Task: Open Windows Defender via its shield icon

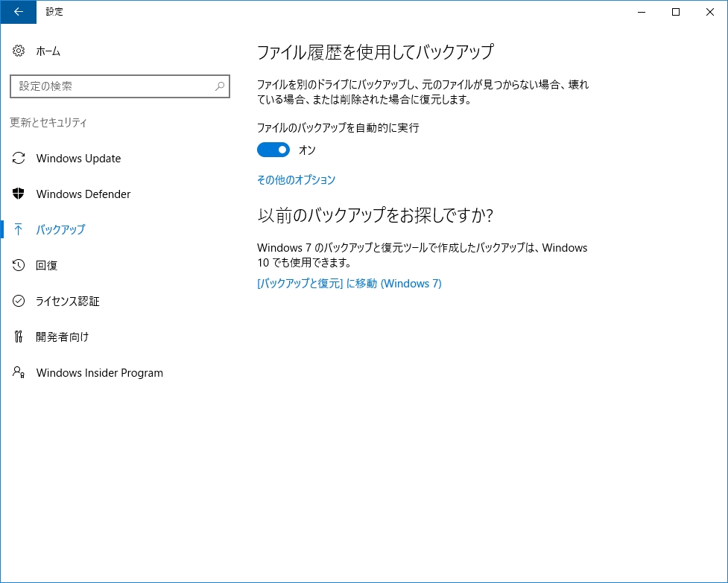Action: pos(18,194)
